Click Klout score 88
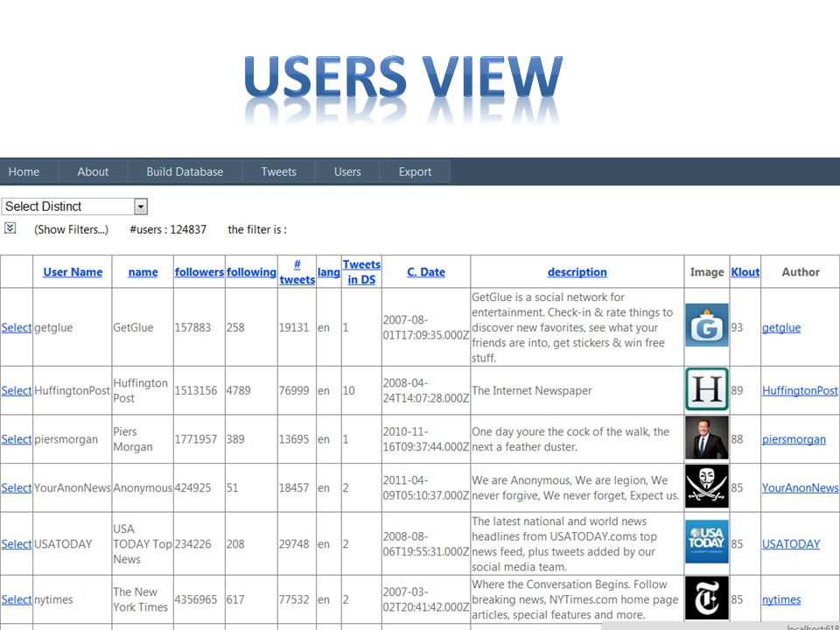Screen dimensions: 840x630 (737, 438)
